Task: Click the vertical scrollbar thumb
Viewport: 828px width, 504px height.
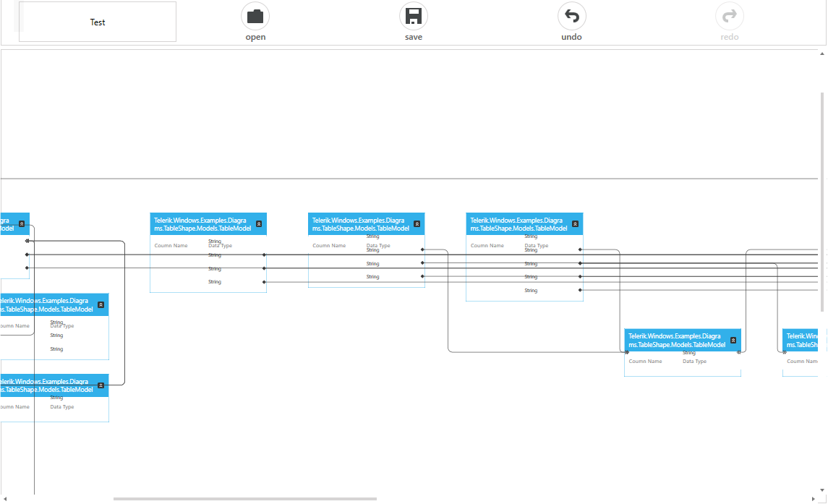Action: [x=822, y=202]
